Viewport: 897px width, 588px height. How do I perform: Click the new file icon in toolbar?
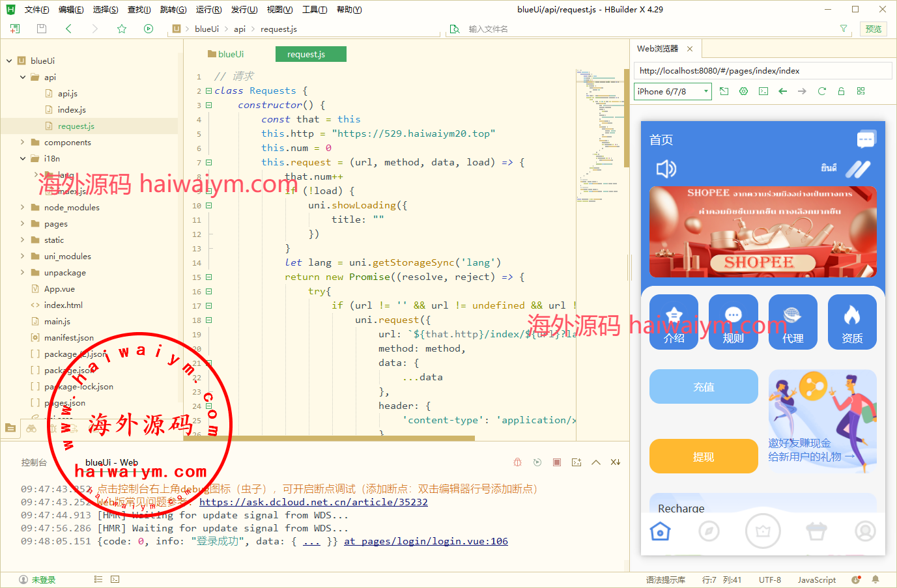click(15, 29)
